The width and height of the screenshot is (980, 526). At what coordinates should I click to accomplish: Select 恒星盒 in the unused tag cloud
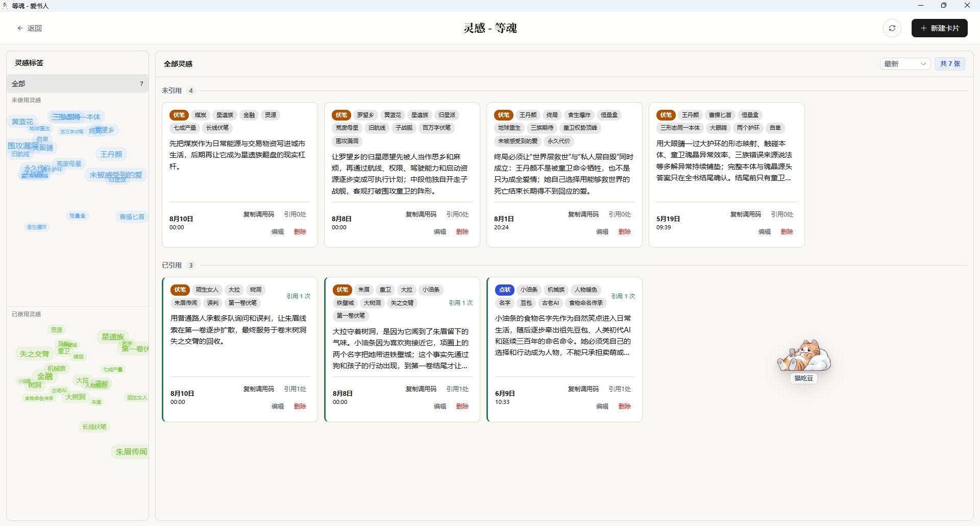click(78, 216)
